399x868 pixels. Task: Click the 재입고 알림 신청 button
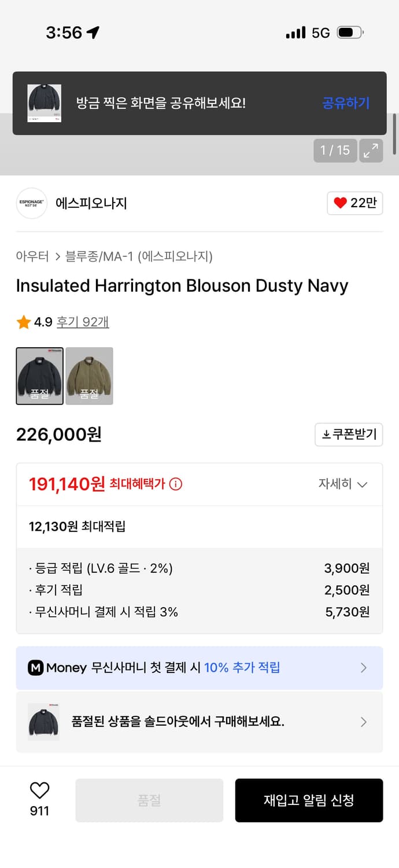tap(309, 800)
